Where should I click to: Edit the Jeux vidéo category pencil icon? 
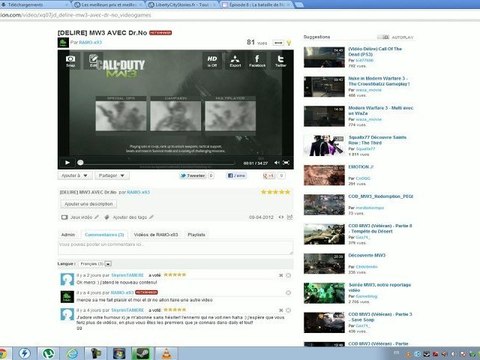97,217
